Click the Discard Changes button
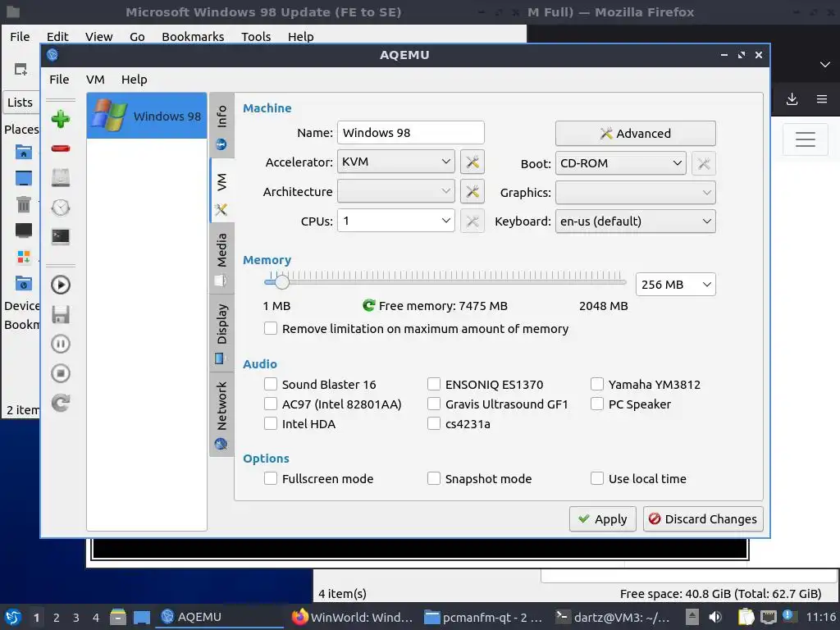This screenshot has width=840, height=630. click(703, 519)
